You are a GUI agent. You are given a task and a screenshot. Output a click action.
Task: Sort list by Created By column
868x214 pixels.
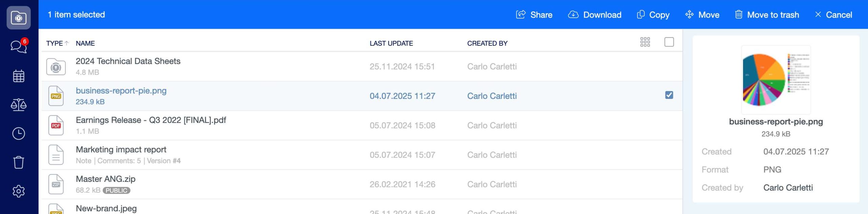click(487, 43)
